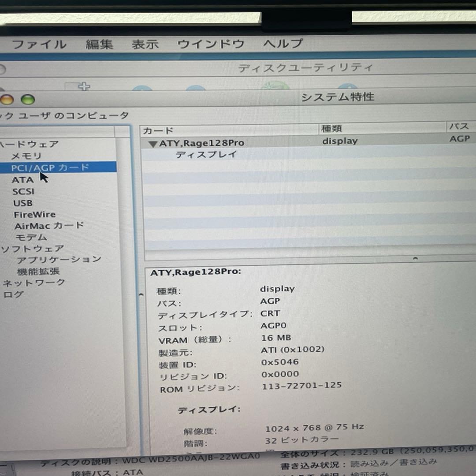Click the パス column header
Viewport: 476px width, 476px height.
460,126
